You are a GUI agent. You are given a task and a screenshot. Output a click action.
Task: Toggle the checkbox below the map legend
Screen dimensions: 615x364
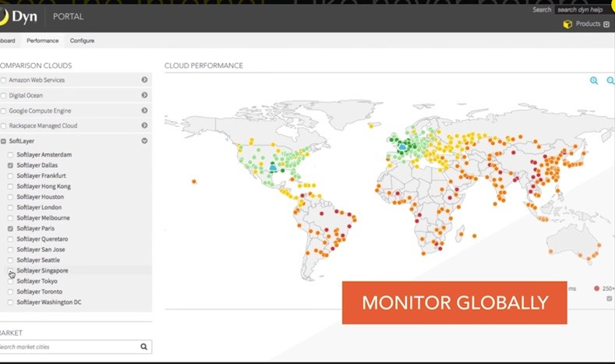(x=609, y=299)
